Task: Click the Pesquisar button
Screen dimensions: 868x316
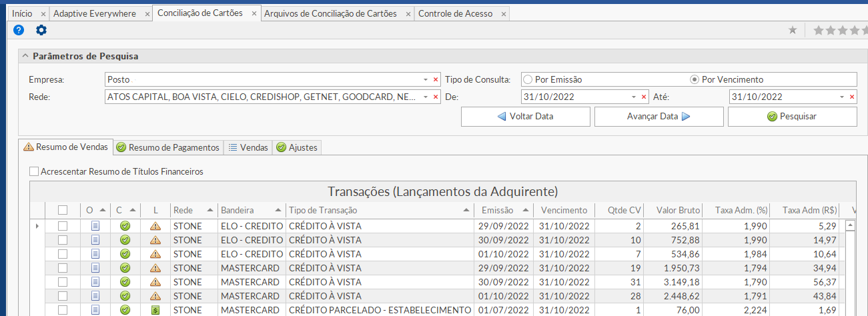Action: pyautogui.click(x=792, y=117)
